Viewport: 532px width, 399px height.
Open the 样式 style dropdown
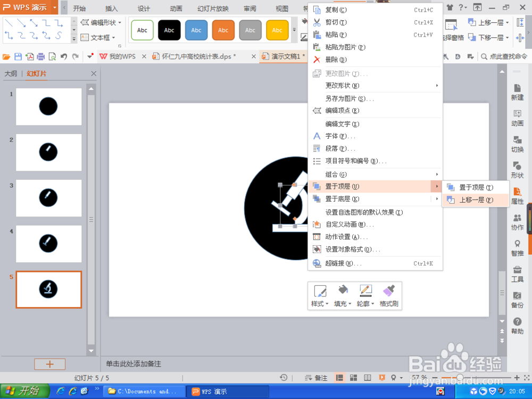pos(320,295)
